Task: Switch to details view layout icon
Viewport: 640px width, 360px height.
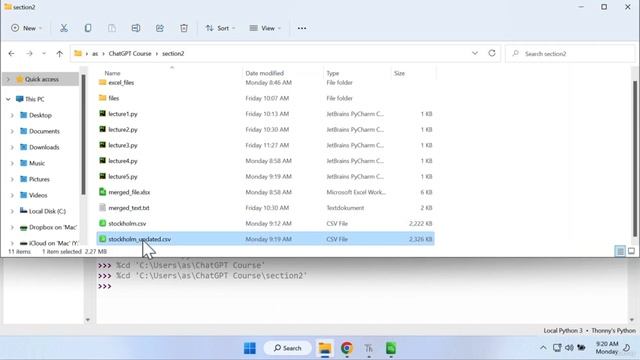Action: tap(620, 251)
